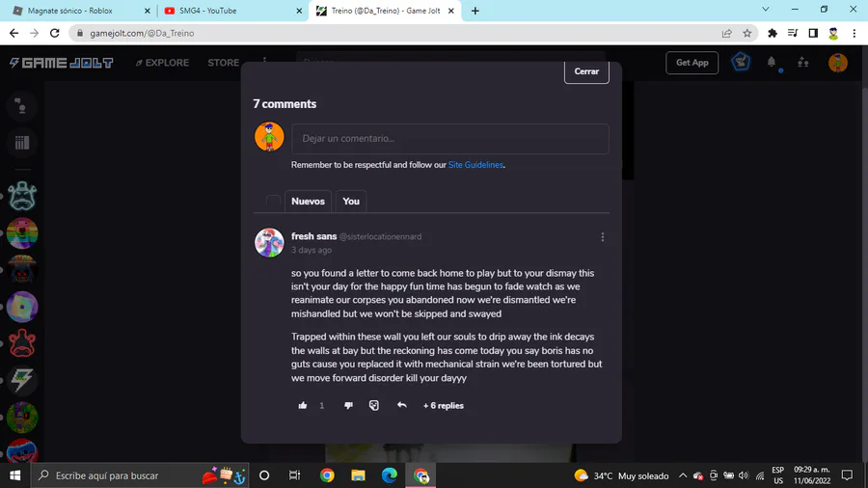The height and width of the screenshot is (488, 868).
Task: Click the Get App button
Action: point(692,63)
